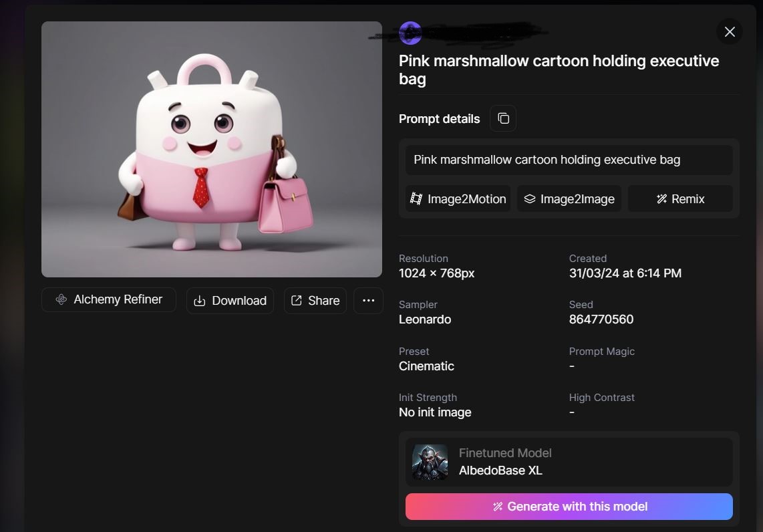Click the Prompt details label
Viewport: 763px width, 532px height.
439,119
